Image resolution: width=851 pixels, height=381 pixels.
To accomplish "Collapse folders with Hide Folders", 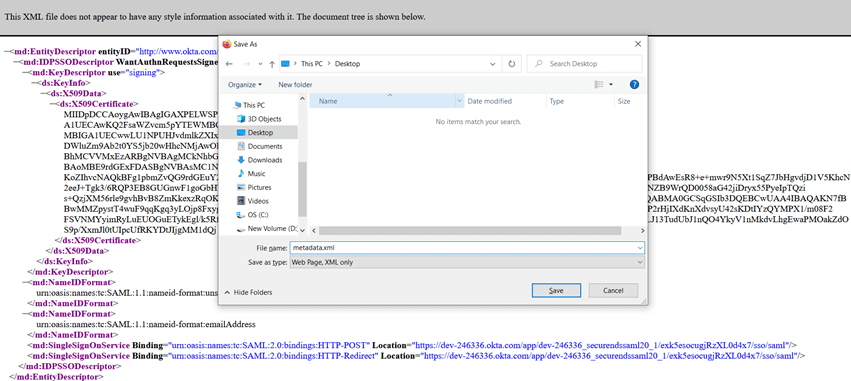I will click(248, 292).
